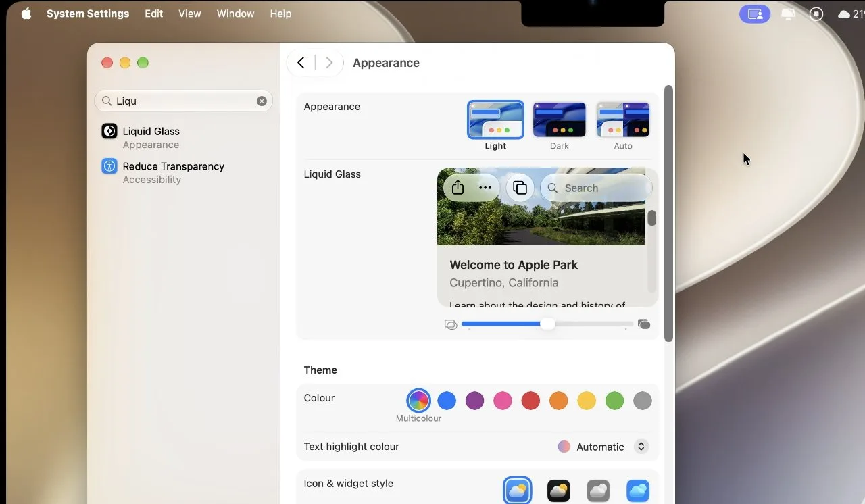The image size is (865, 504).
Task: Select the default icon & widget style
Action: (x=518, y=490)
